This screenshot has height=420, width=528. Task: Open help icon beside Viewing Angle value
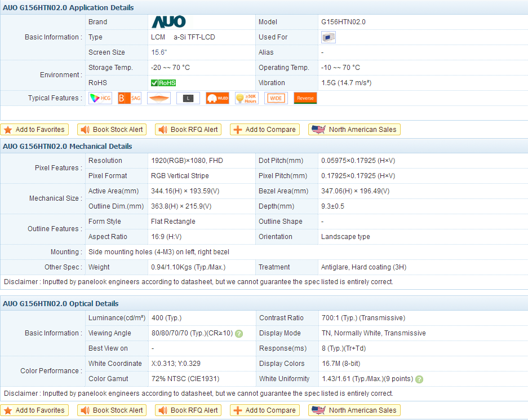[x=239, y=334]
